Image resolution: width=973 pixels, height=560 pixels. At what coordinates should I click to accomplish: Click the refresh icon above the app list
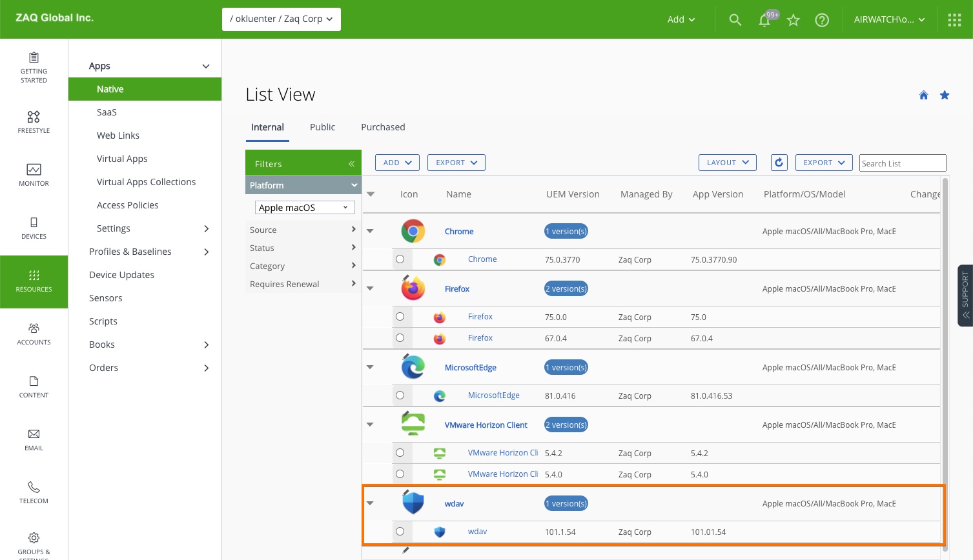[779, 162]
